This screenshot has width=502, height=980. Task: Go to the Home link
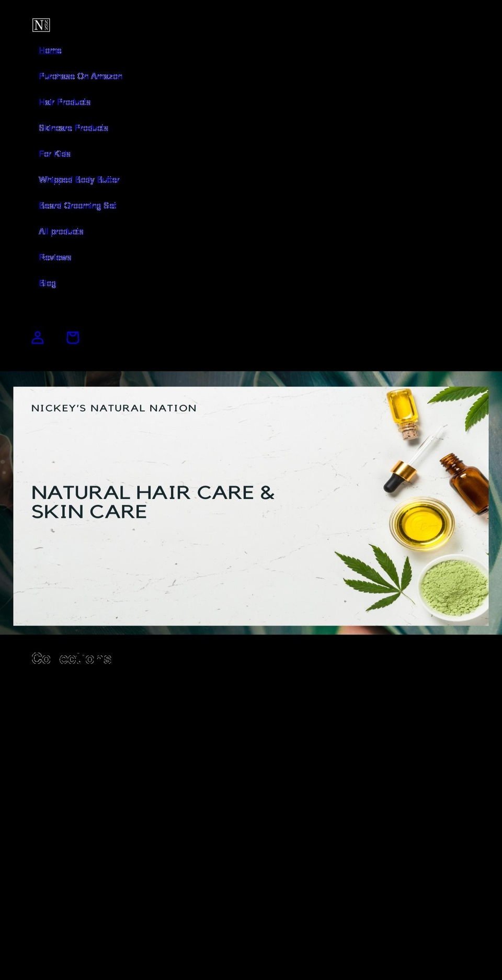[x=50, y=51]
